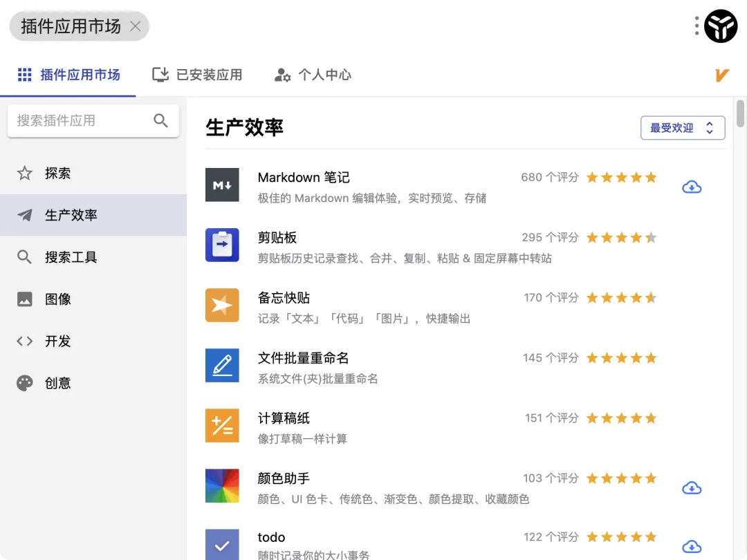
Task: Open the three-dot more options menu
Action: pos(697,26)
